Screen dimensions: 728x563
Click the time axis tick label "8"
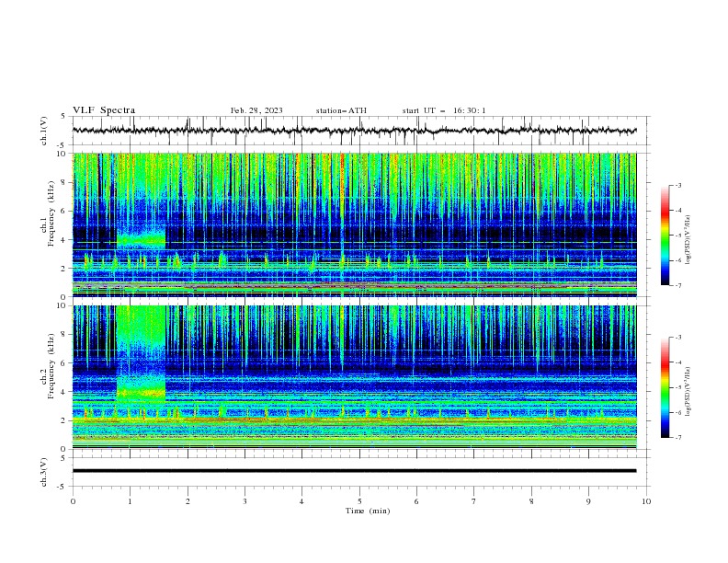(531, 501)
